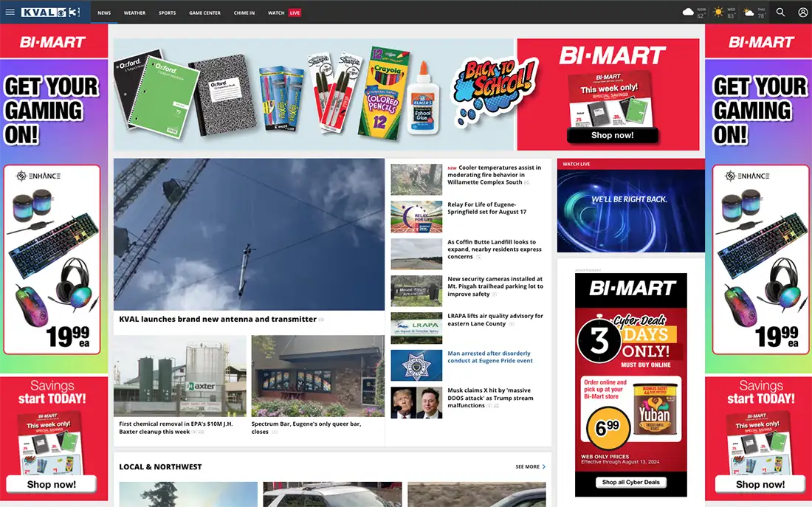
Task: Click the Yuban coffee 6.99 offer
Action: tap(630, 413)
